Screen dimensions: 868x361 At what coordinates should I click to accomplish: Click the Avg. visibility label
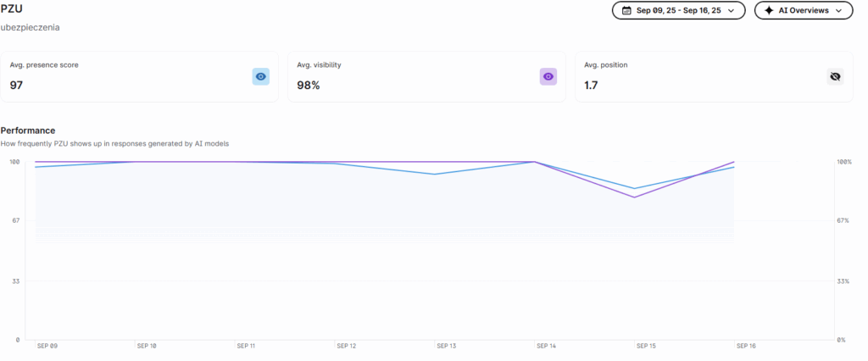(319, 64)
